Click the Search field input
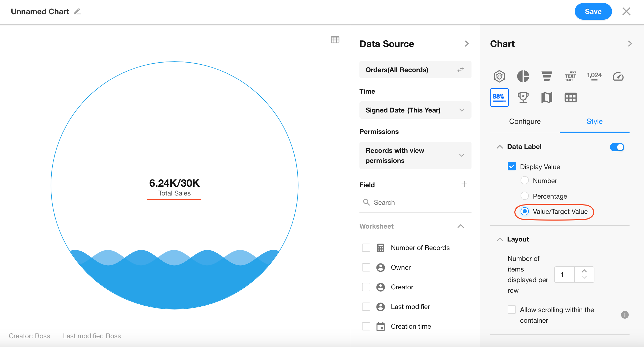Screen dimensions: 644x347 [x=418, y=202]
